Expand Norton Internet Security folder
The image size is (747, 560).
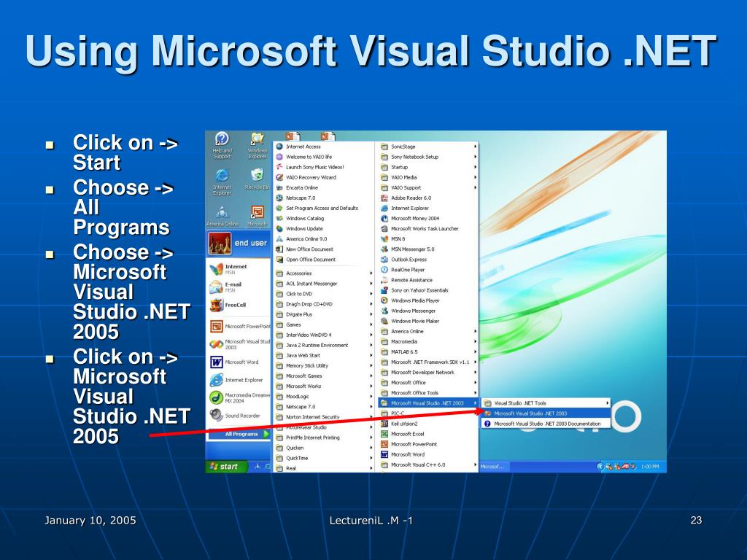[x=323, y=417]
